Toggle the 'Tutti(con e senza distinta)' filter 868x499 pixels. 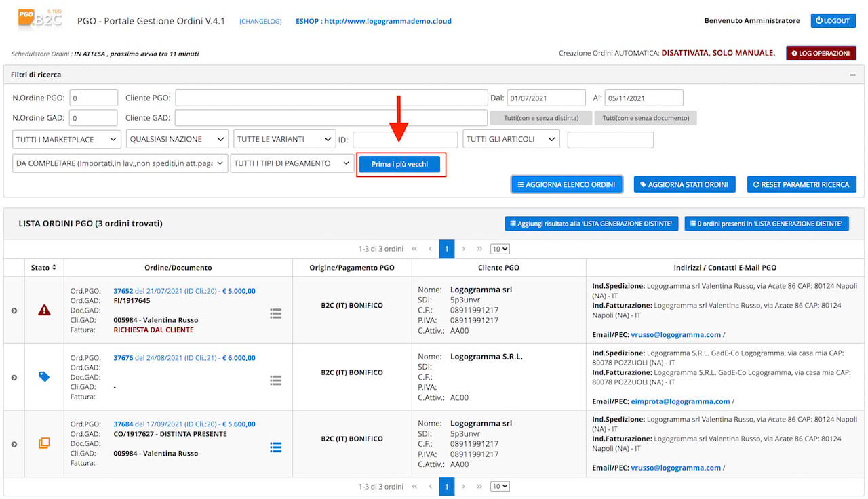pos(541,118)
